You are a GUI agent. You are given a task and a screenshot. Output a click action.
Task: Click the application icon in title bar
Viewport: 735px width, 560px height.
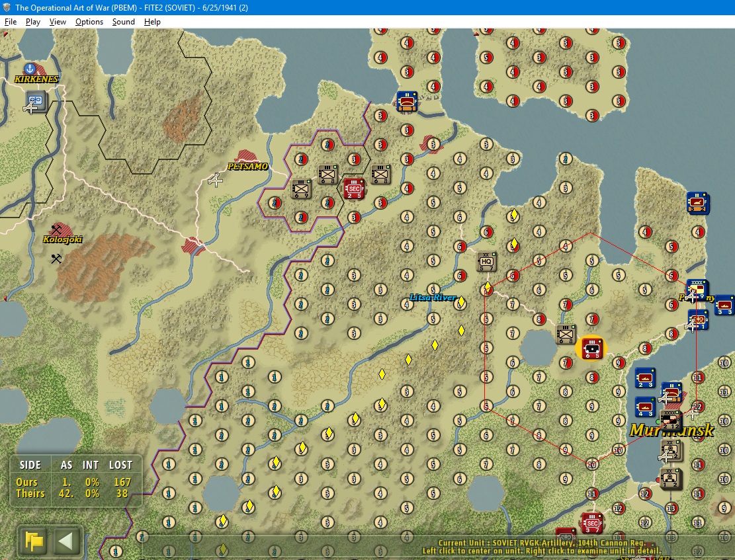(x=7, y=7)
